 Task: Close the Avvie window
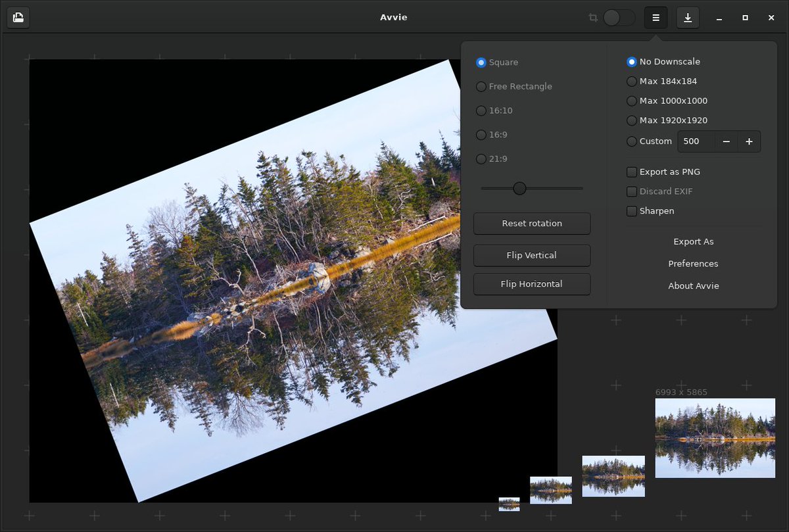pos(771,18)
